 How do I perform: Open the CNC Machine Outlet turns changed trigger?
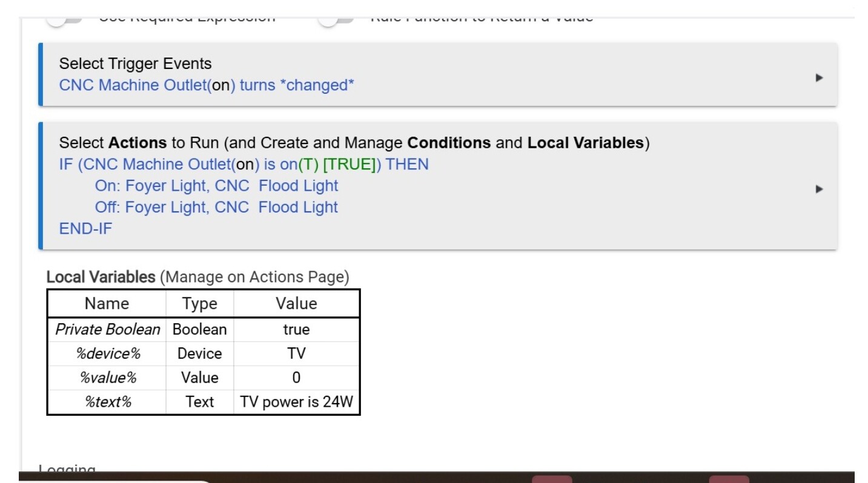pos(206,85)
